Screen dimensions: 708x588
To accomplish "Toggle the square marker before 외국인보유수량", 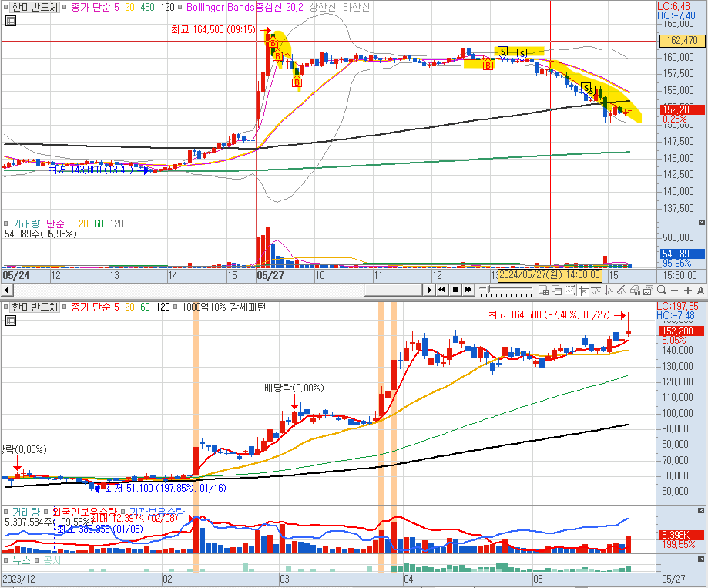I will [x=46, y=512].
